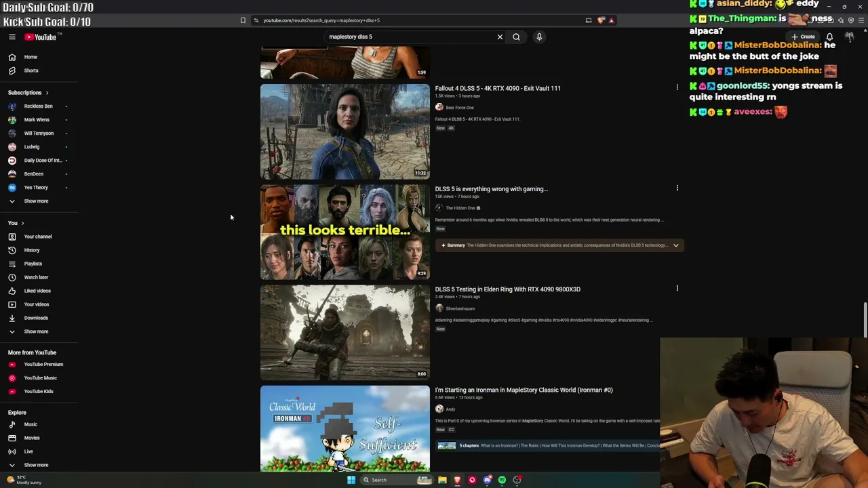
Task: Open Your channel in the sidebar
Action: (x=39, y=237)
